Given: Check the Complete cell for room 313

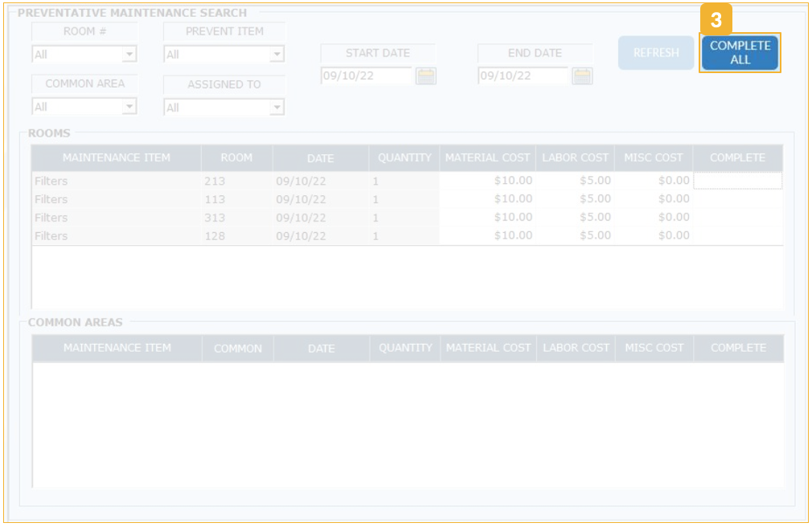Looking at the screenshot, I should 737,218.
